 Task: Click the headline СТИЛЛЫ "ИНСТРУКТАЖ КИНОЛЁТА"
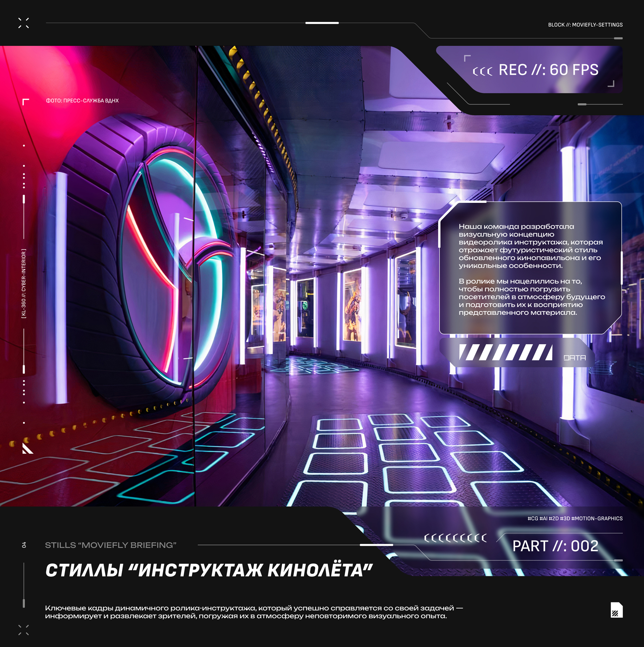[x=209, y=570]
